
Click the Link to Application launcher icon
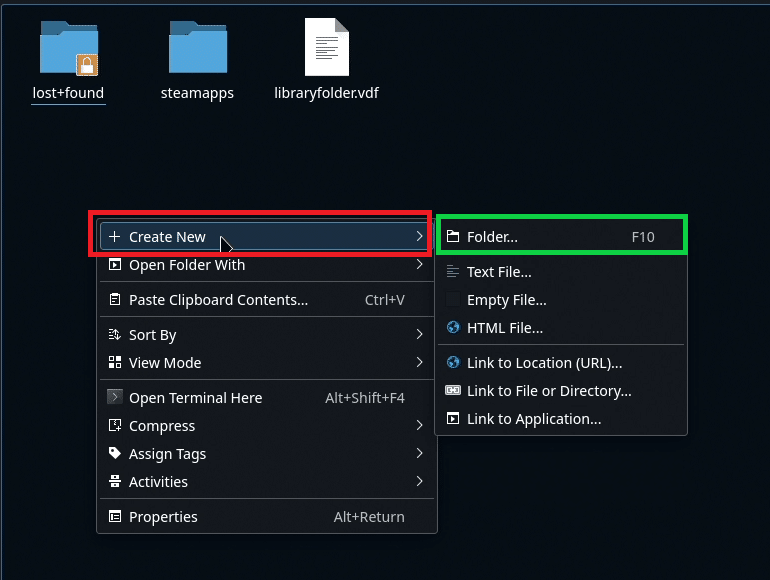pos(453,418)
